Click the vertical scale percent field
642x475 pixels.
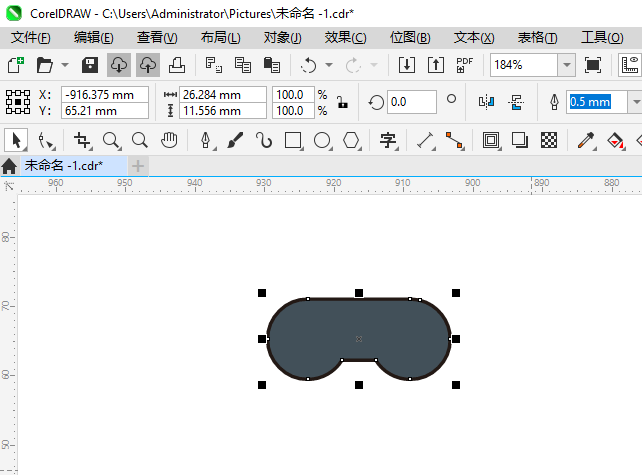tap(294, 111)
